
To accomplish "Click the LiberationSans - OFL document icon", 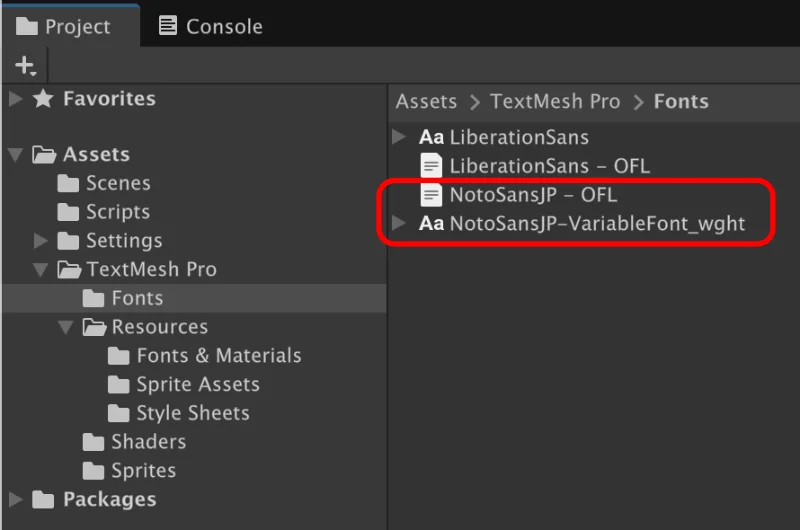I will [431, 166].
